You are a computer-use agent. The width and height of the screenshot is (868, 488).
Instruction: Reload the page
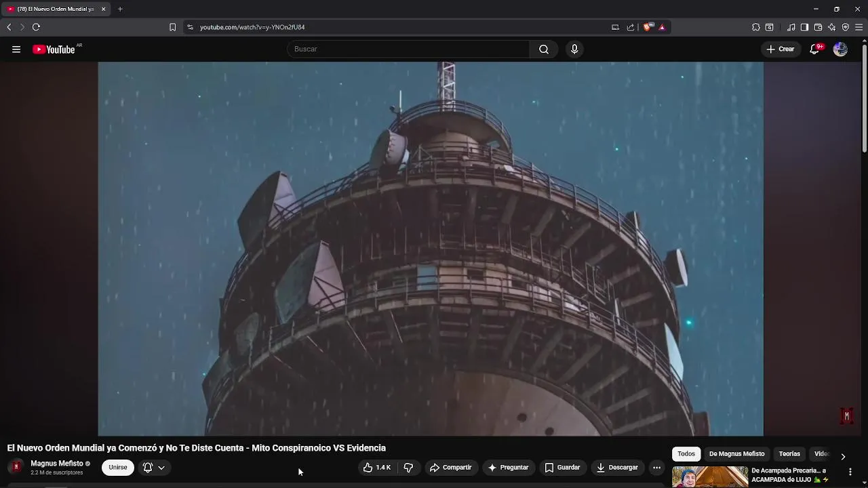pyautogui.click(x=36, y=27)
